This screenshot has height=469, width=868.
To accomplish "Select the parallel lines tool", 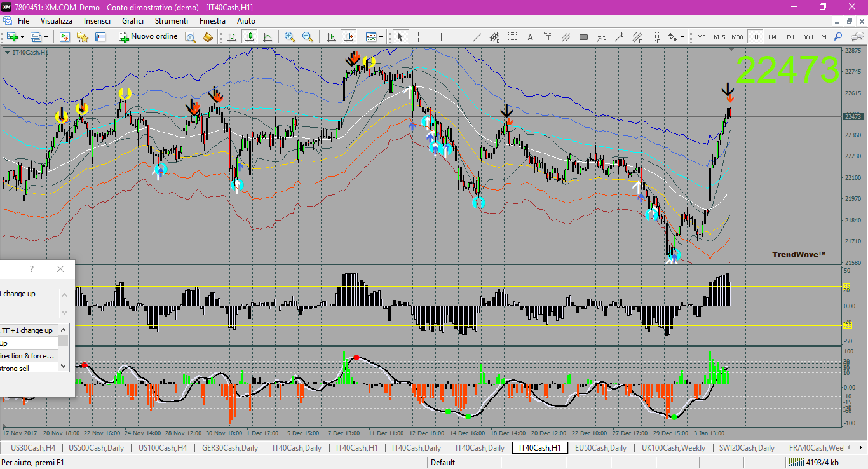I will click(566, 37).
